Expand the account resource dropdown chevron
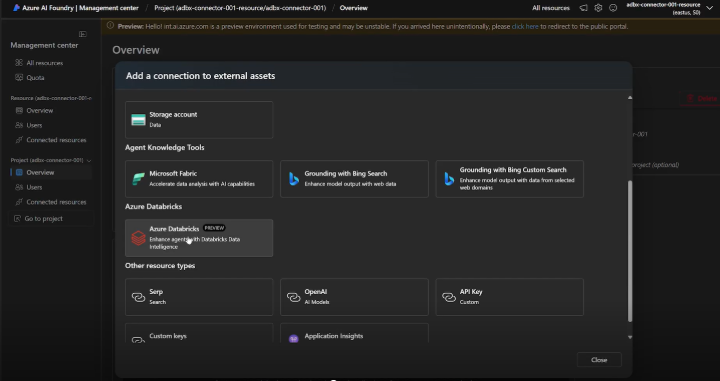 [709, 8]
